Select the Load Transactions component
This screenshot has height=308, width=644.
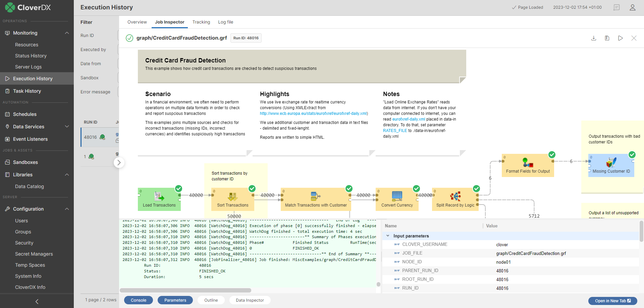pyautogui.click(x=159, y=199)
